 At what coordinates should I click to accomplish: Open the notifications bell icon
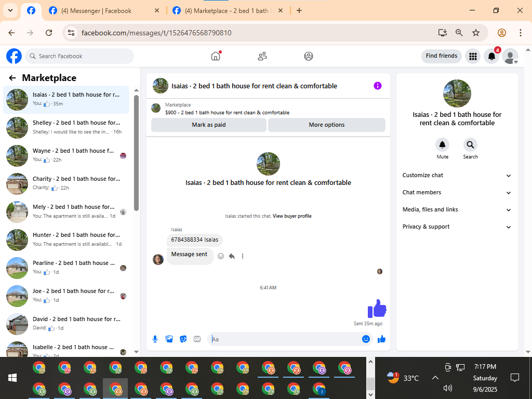[491, 56]
